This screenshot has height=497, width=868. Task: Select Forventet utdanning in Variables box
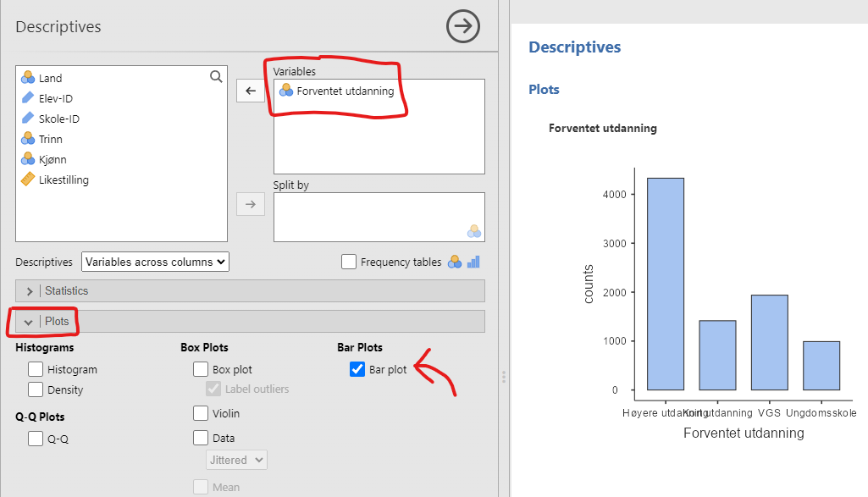coord(345,91)
